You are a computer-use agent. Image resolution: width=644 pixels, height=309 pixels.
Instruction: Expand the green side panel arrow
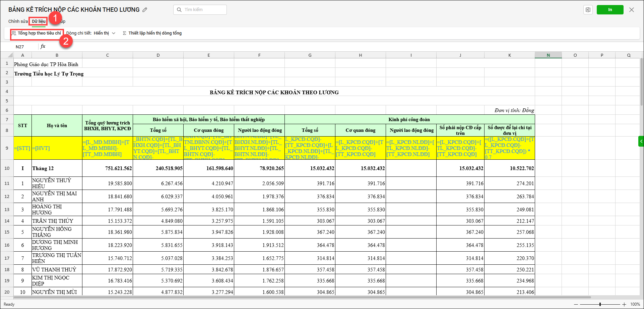[x=641, y=141]
